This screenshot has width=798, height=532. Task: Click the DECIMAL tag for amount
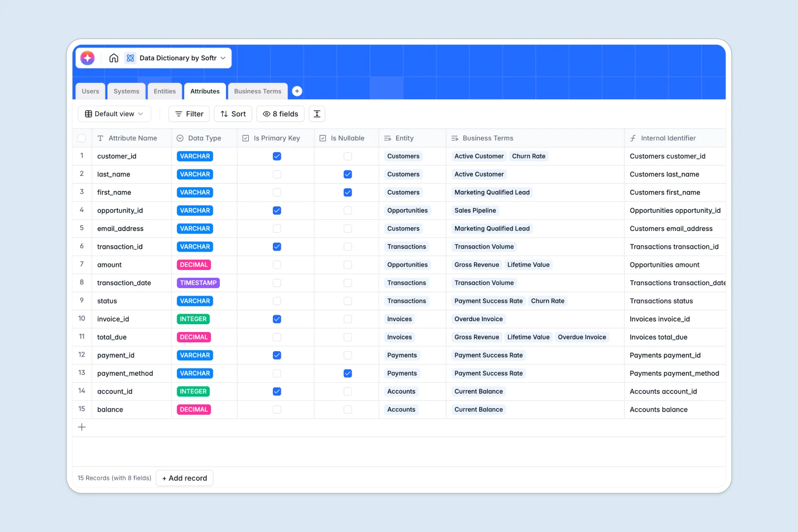(194, 265)
